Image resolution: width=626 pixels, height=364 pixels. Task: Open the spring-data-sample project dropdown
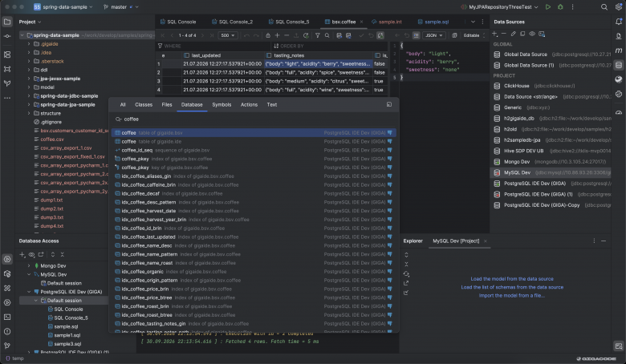pos(63,6)
